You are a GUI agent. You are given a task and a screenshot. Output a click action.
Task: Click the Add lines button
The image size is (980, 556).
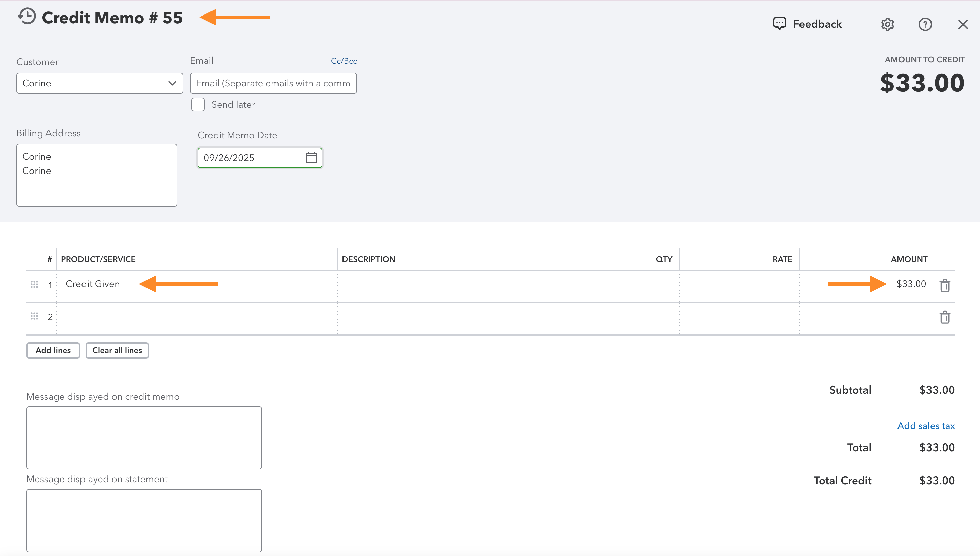coord(53,350)
